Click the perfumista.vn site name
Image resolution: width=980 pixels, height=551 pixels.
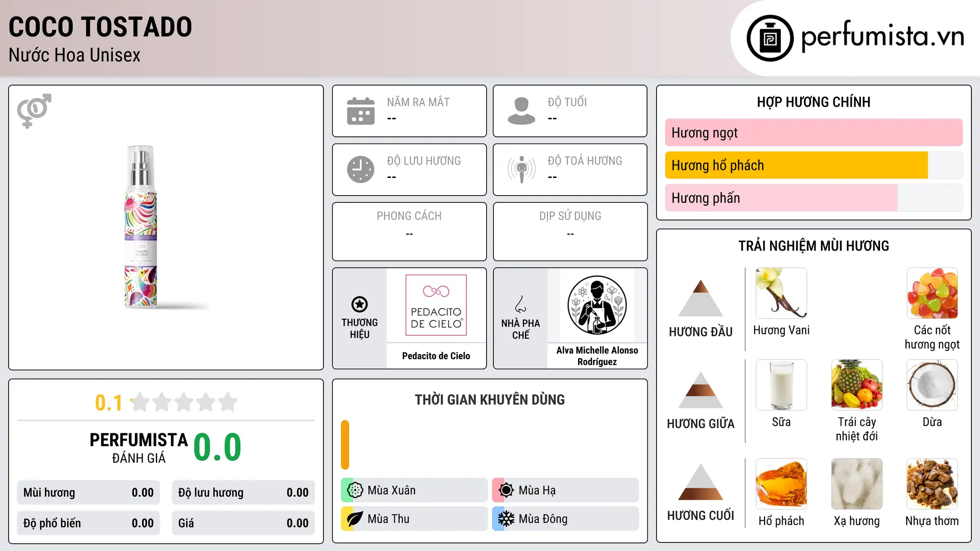pyautogui.click(x=882, y=37)
